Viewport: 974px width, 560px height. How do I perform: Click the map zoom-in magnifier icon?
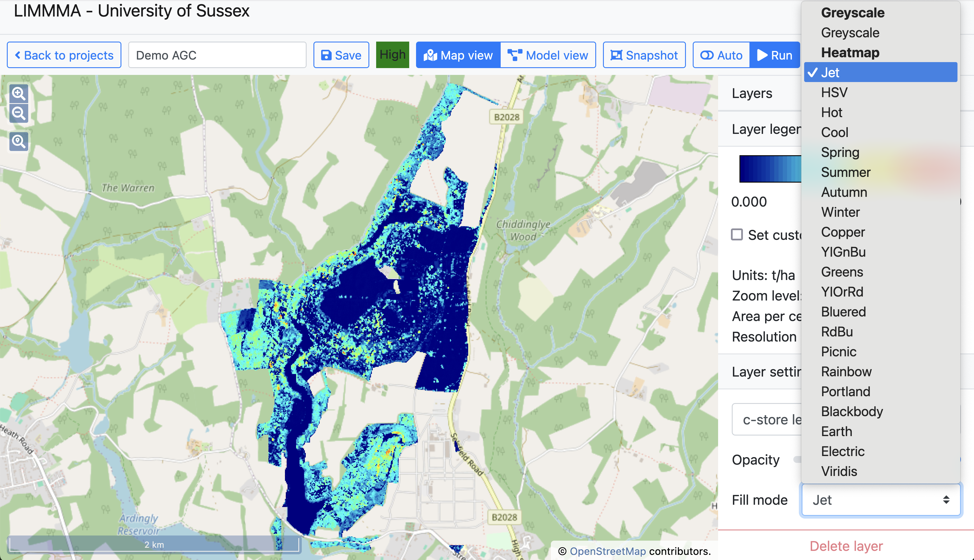(19, 93)
